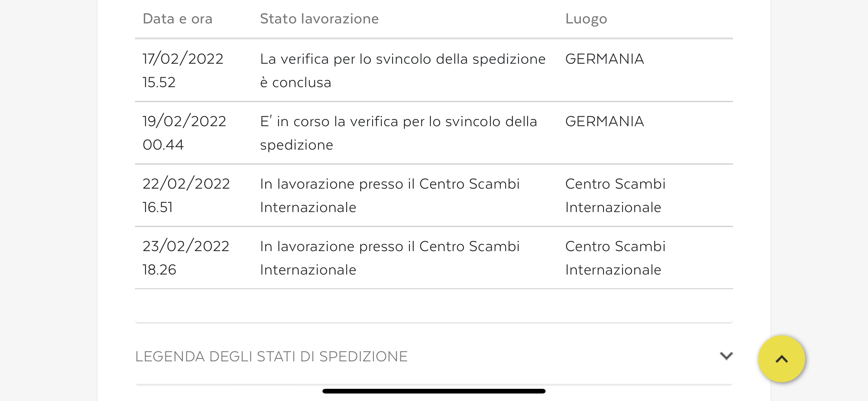Click the Data e ora column header
Viewport: 868px width, 401px height.
coord(177,19)
